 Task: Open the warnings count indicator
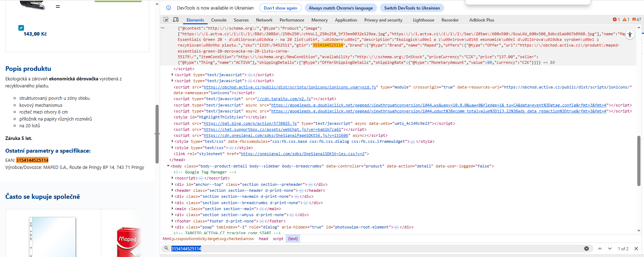[x=626, y=20]
